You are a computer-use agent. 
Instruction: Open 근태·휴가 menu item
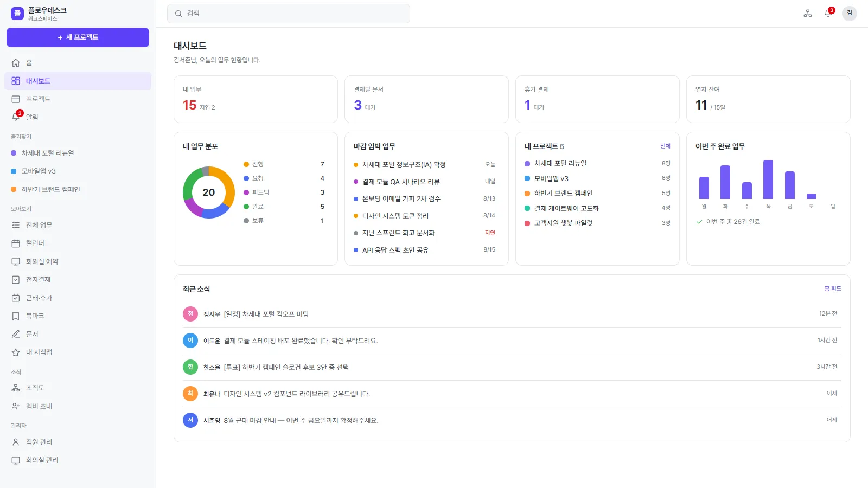tap(78, 298)
